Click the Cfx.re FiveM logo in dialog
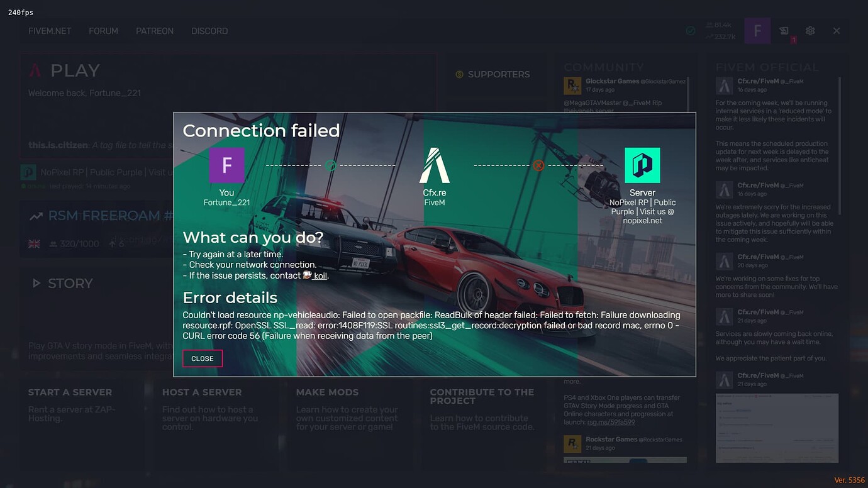This screenshot has height=488, width=868. point(434,165)
